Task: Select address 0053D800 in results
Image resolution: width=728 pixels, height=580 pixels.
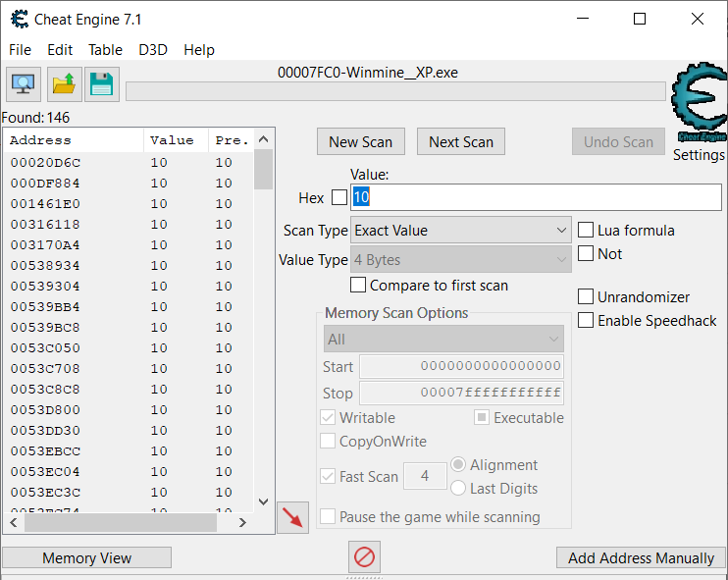Action: coord(129,409)
